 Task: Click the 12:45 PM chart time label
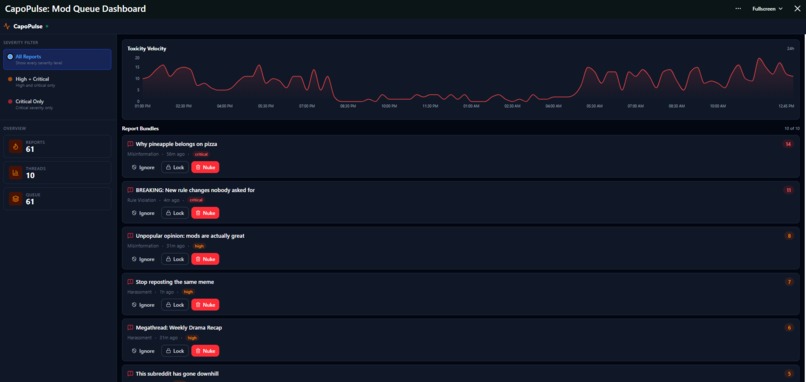pyautogui.click(x=786, y=106)
